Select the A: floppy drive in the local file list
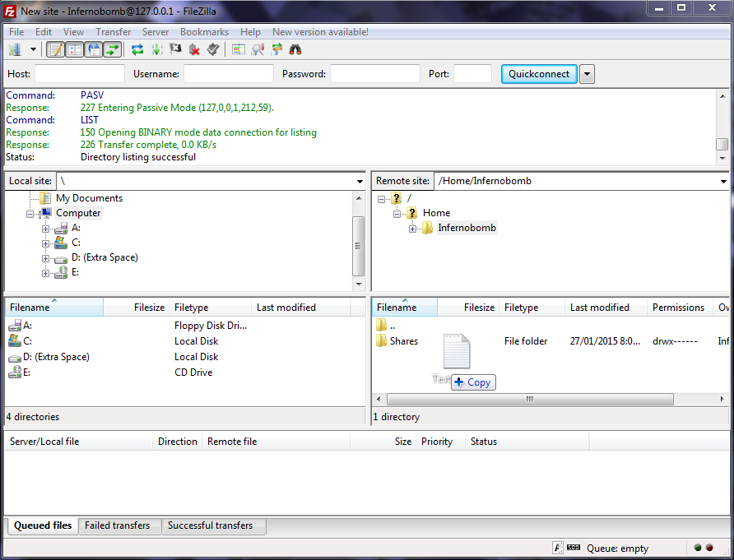734x560 pixels. point(185,326)
